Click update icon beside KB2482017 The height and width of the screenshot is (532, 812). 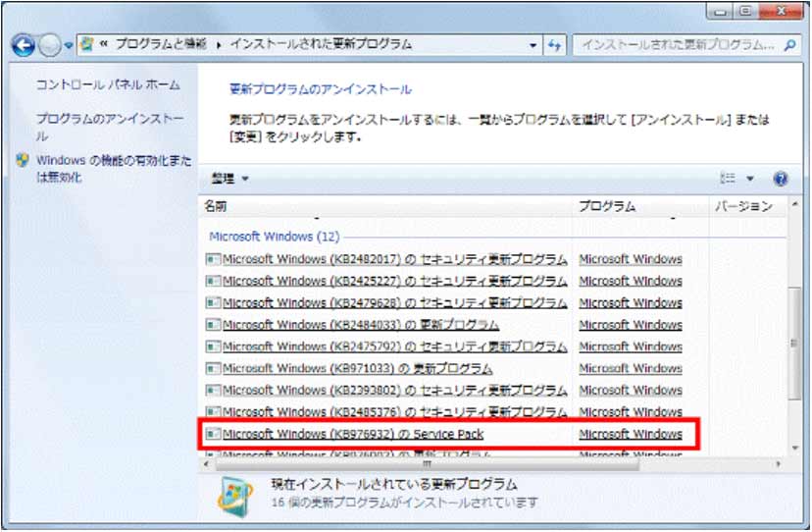coord(213,259)
